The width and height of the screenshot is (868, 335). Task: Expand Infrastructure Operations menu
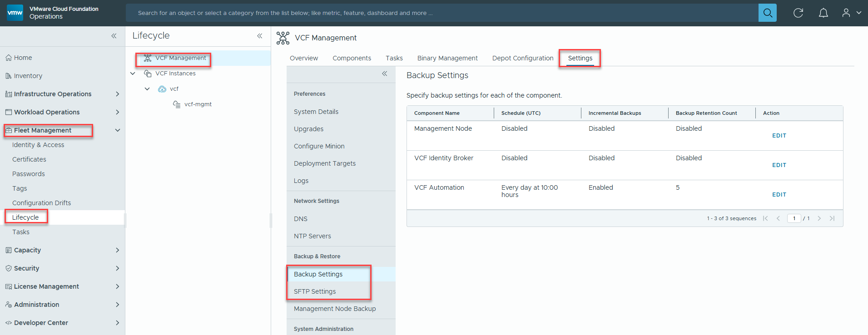point(118,94)
